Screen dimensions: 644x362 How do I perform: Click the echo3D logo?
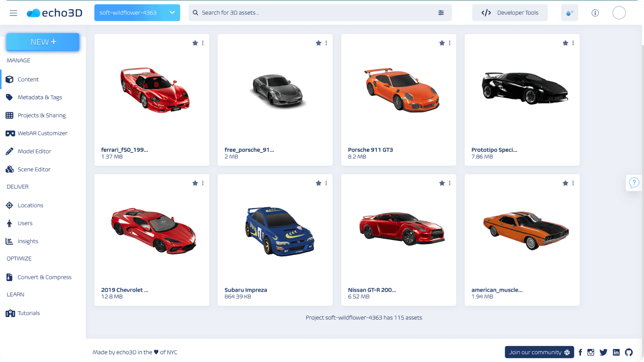tap(55, 13)
